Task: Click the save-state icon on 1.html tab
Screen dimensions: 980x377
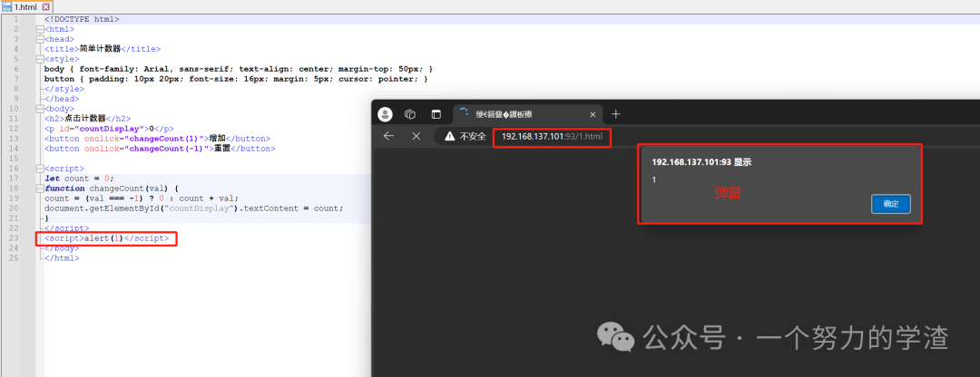Action: click(x=7, y=6)
